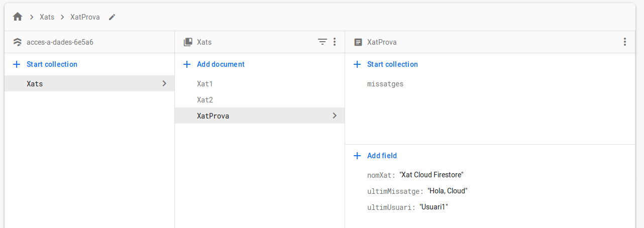Click the collection icon next to Xats header
This screenshot has height=228, width=644.
point(188,42)
